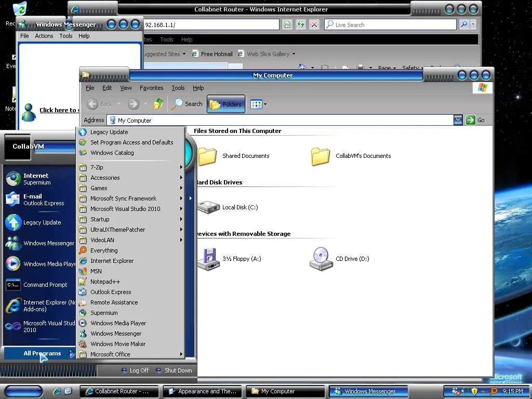Expand the Games program folder
Viewport: 532px width, 399px height.
pyautogui.click(x=131, y=188)
